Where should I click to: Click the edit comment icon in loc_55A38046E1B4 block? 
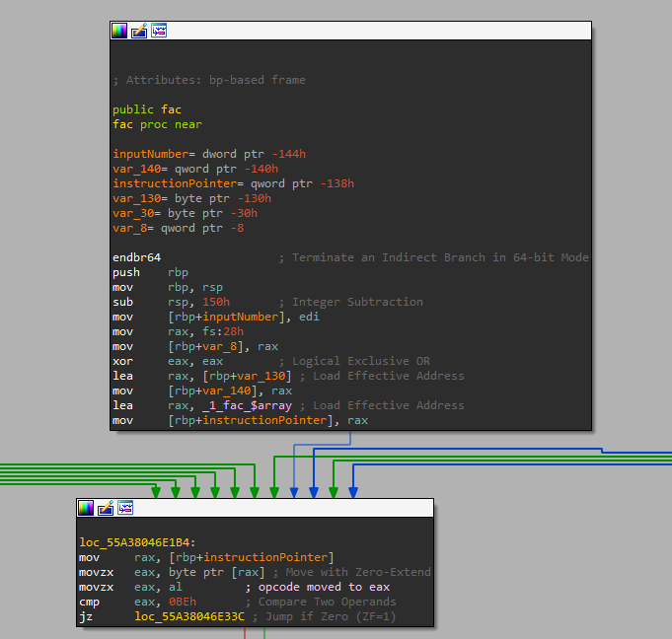pyautogui.click(x=106, y=508)
